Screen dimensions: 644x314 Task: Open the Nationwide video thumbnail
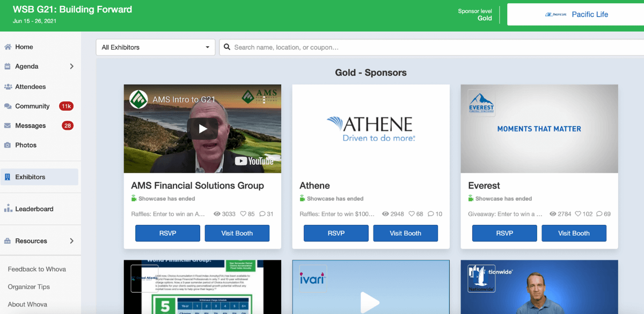point(539,287)
